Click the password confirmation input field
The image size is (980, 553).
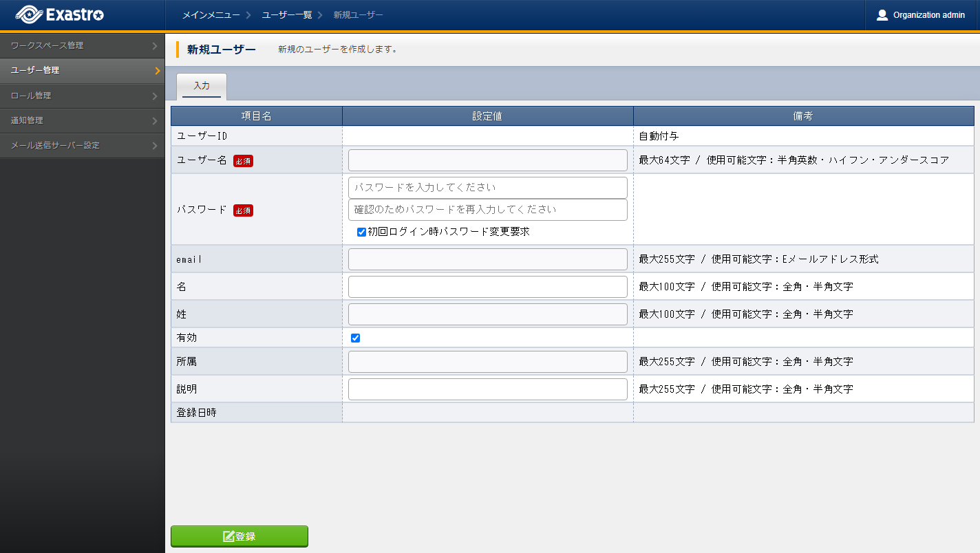487,210
